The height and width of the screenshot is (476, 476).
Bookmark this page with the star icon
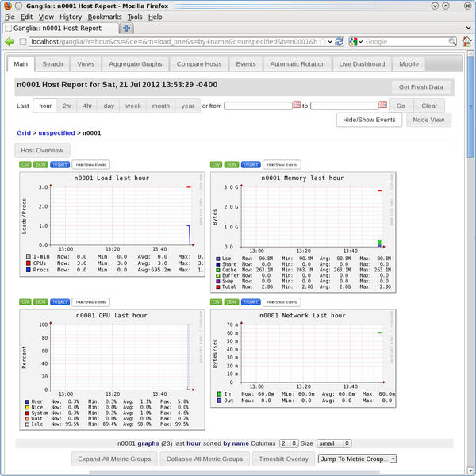click(x=323, y=41)
